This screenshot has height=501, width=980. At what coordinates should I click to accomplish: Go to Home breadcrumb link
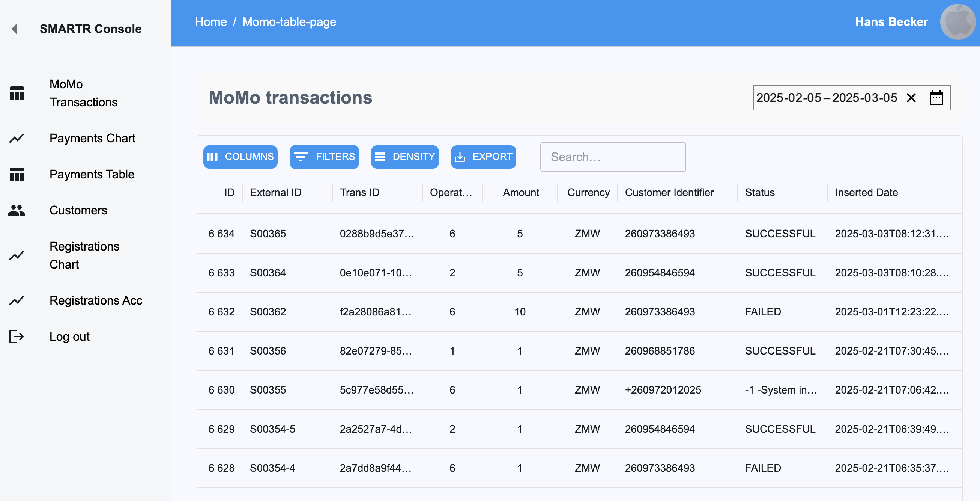point(211,22)
